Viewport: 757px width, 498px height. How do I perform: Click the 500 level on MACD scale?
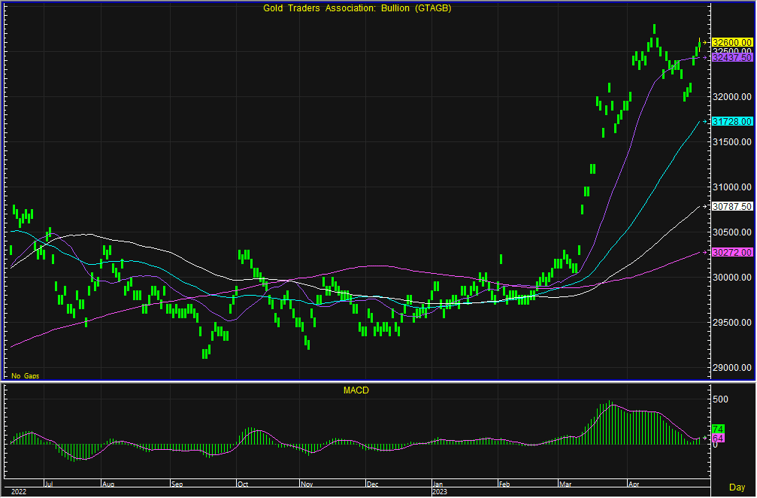point(721,399)
